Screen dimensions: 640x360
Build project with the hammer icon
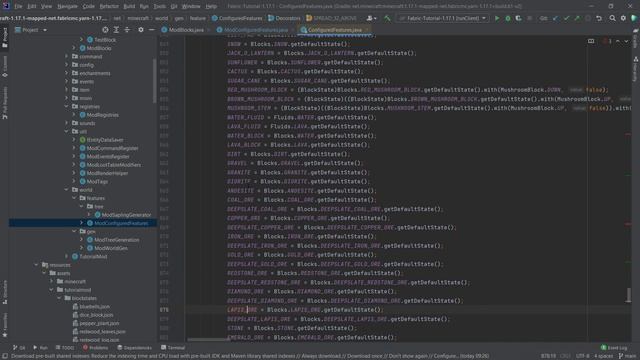click(x=387, y=18)
